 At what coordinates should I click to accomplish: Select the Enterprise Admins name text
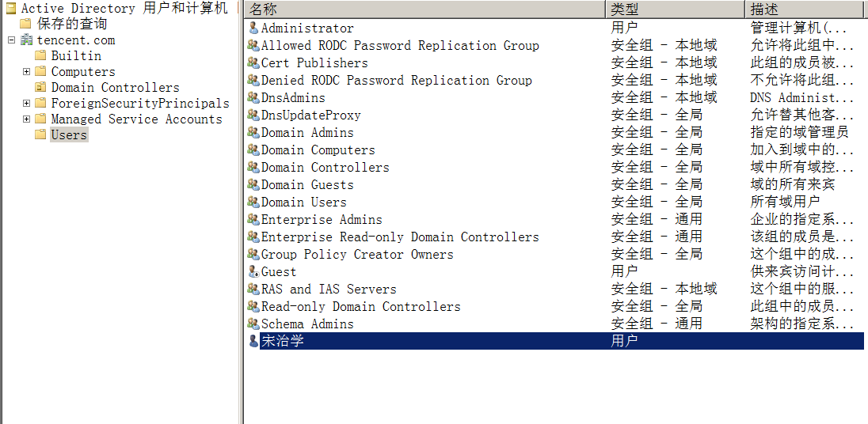click(322, 219)
